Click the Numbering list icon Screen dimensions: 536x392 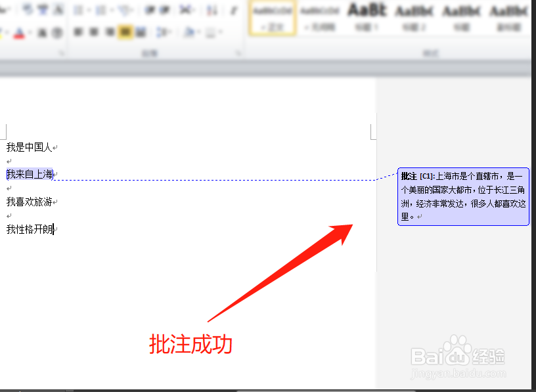pos(102,9)
